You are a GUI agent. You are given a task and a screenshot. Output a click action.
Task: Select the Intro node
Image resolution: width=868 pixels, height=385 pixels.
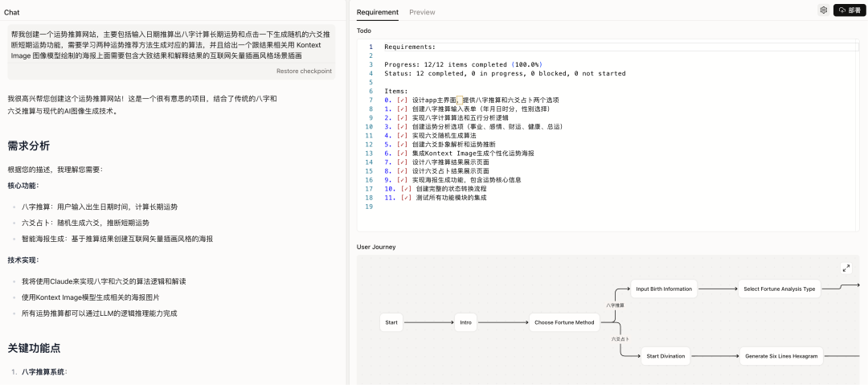pyautogui.click(x=465, y=322)
